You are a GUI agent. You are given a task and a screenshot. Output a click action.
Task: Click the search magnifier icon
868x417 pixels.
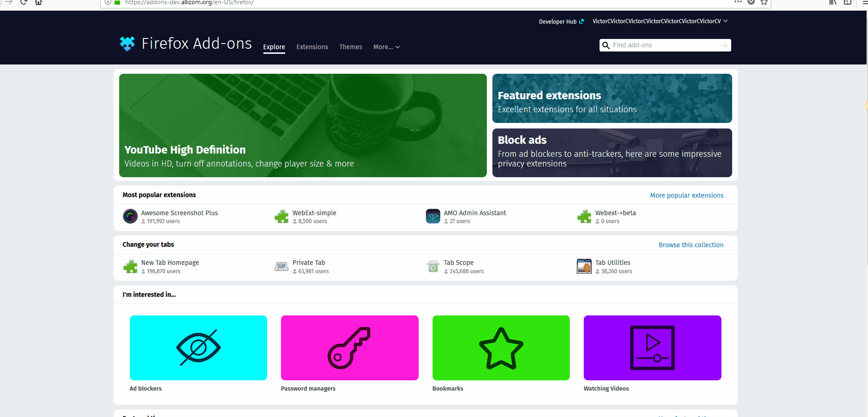(x=606, y=45)
